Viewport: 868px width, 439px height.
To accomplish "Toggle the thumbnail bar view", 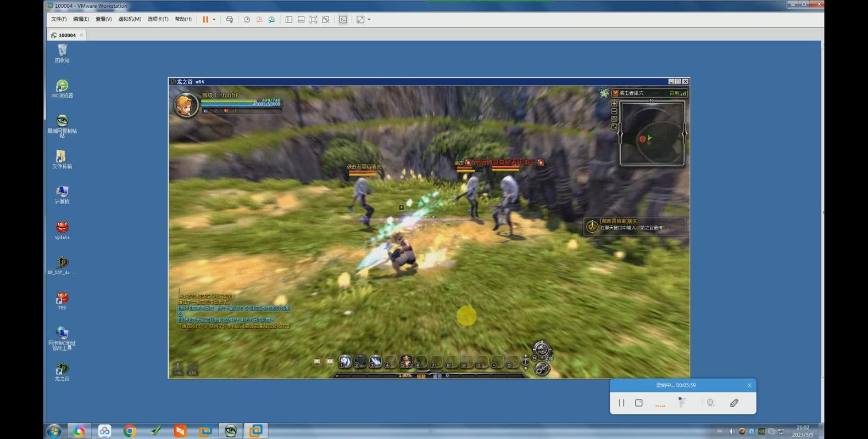I will [x=301, y=19].
